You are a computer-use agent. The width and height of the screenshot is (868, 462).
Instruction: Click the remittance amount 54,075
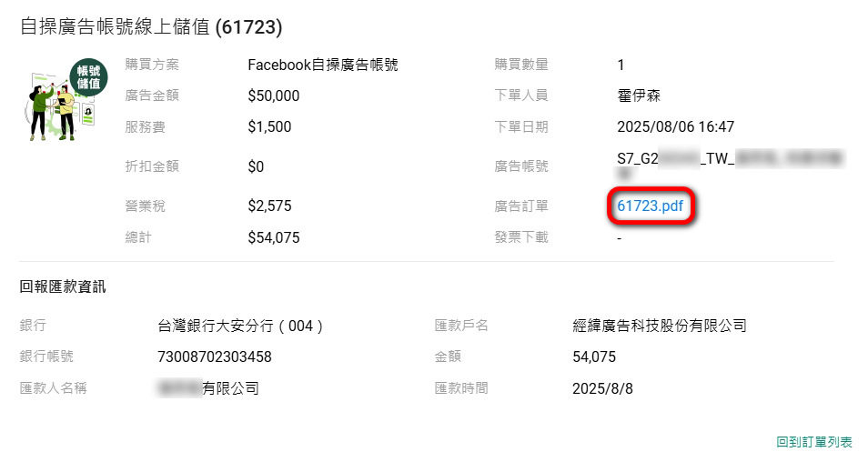coord(594,357)
